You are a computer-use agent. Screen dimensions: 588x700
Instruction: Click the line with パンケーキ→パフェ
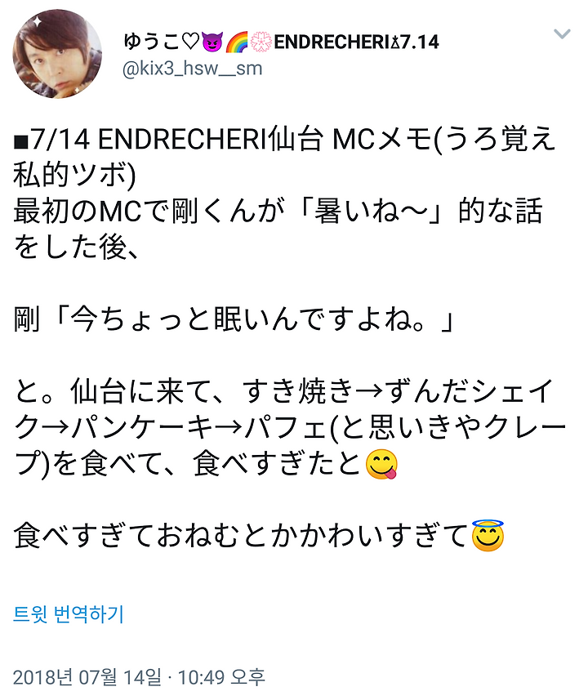pyautogui.click(x=290, y=428)
